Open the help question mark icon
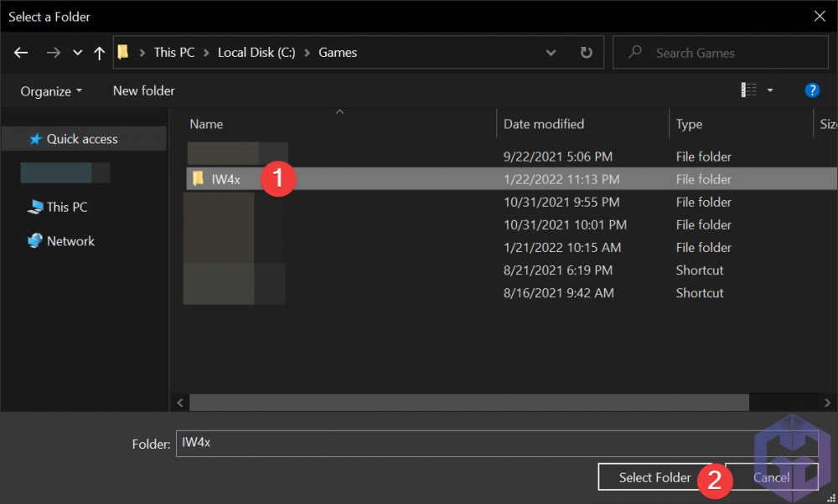 pos(811,90)
